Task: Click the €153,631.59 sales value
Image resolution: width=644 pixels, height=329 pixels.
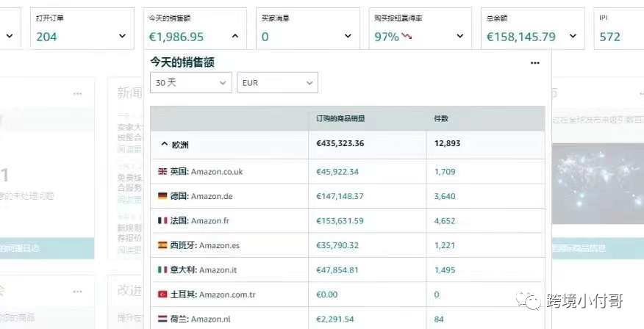Action: tap(340, 221)
